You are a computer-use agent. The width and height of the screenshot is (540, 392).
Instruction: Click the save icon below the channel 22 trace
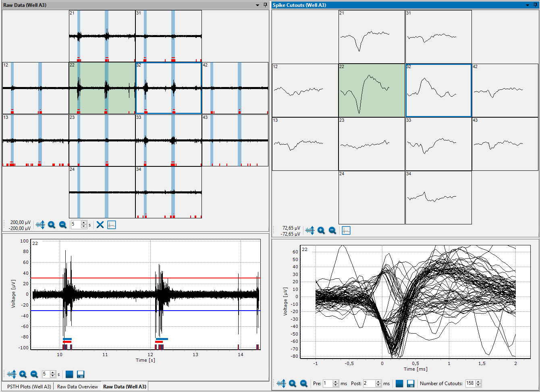click(80, 374)
